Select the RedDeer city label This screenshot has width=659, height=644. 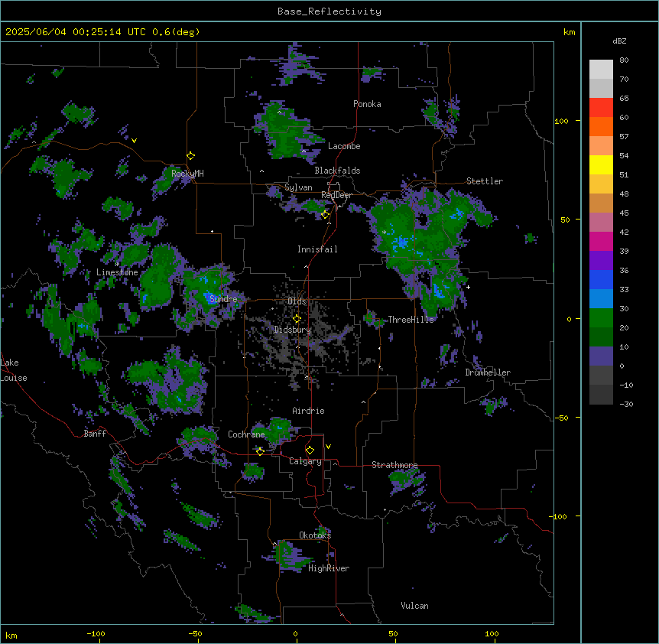click(336, 195)
